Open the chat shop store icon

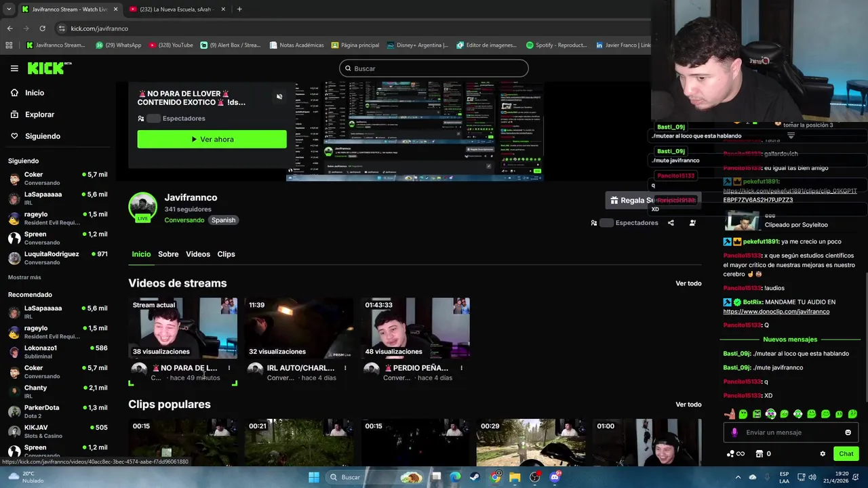point(759,454)
